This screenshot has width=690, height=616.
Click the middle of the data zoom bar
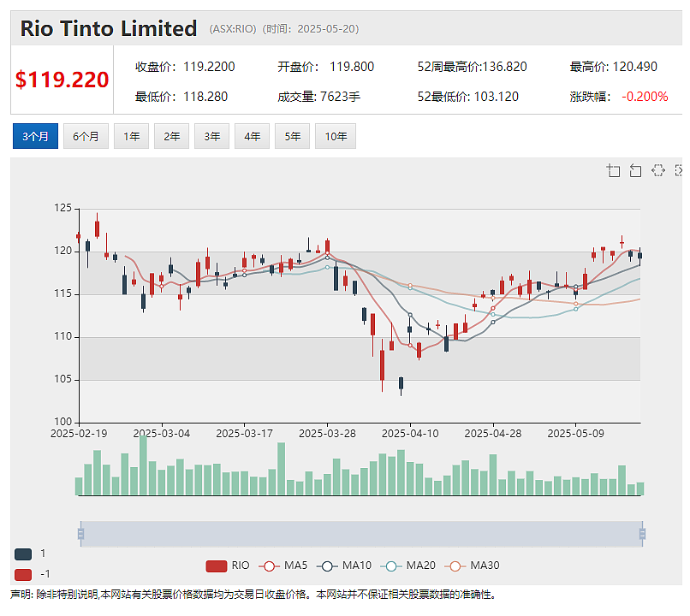[361, 534]
